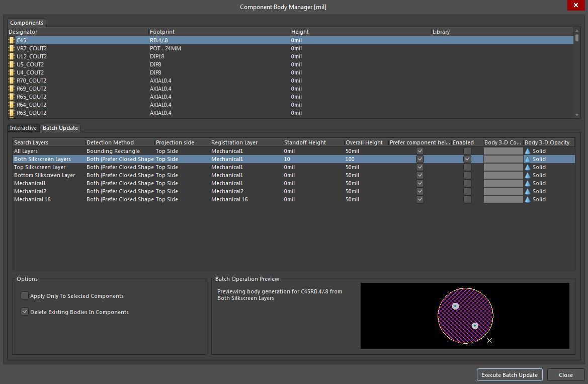This screenshot has height=384, width=588.
Task: Sort by Designator column header
Action: click(x=78, y=32)
